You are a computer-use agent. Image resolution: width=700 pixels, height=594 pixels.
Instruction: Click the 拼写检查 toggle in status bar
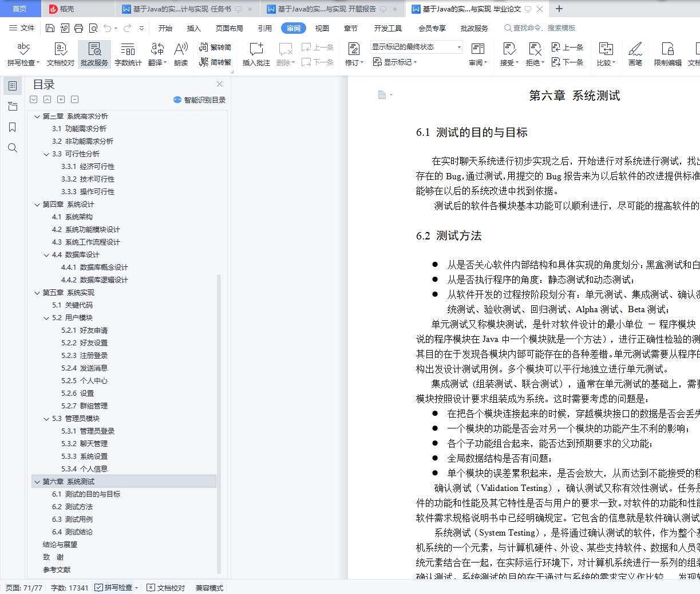pyautogui.click(x=117, y=588)
